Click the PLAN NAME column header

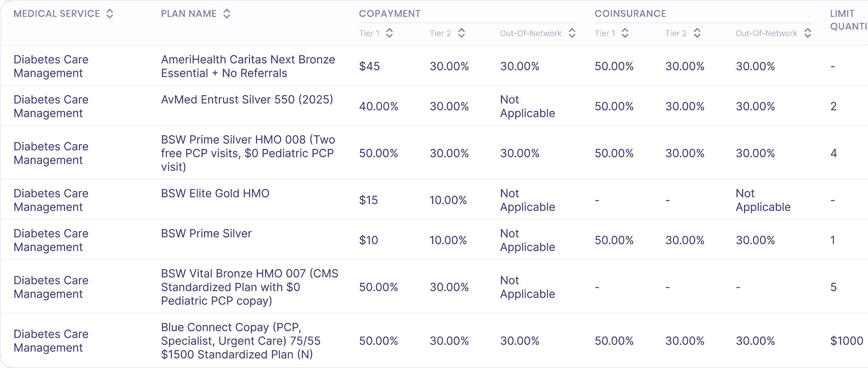point(189,14)
